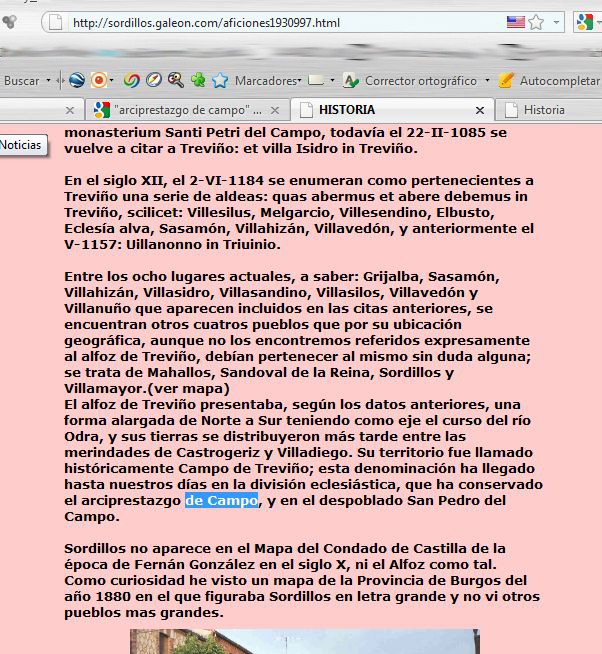Click the word "arciprestazgo" in the paragraph
Screen dimensions: 602x654
pos(131,501)
